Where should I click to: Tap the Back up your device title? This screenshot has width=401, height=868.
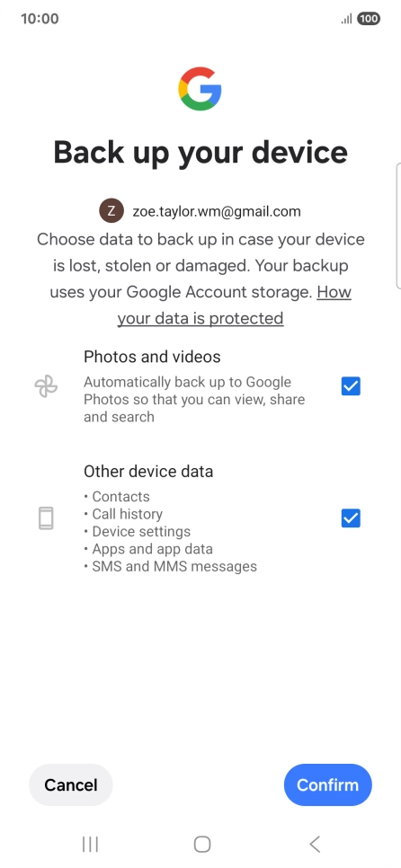(200, 152)
